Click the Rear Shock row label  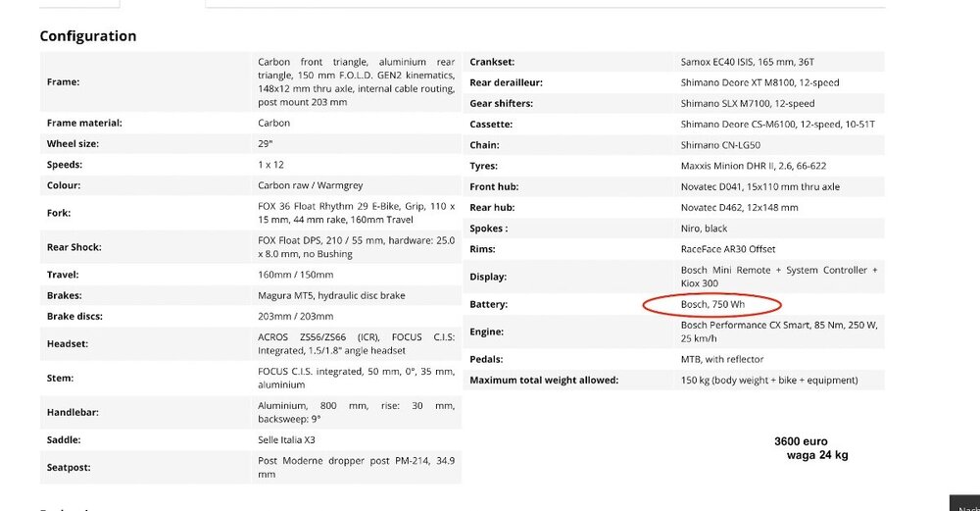pos(74,247)
